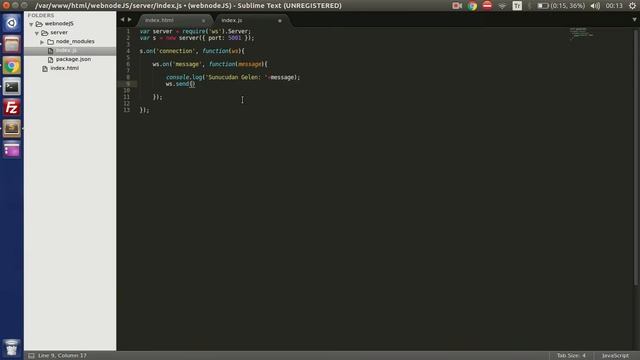This screenshot has width=640, height=360.
Task: Close the unsaved index.js tab
Action: coord(280,20)
